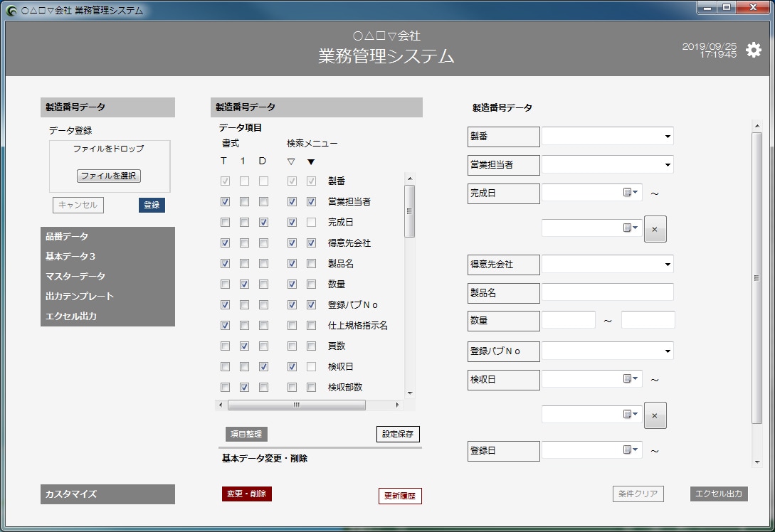Screen dimensions: 775x532
Task: Click the hollow triangle ▽ search menu header
Action: [x=291, y=161]
